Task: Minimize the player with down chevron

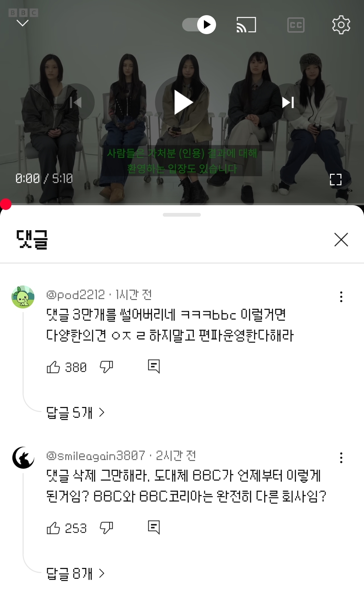Action: point(23,23)
